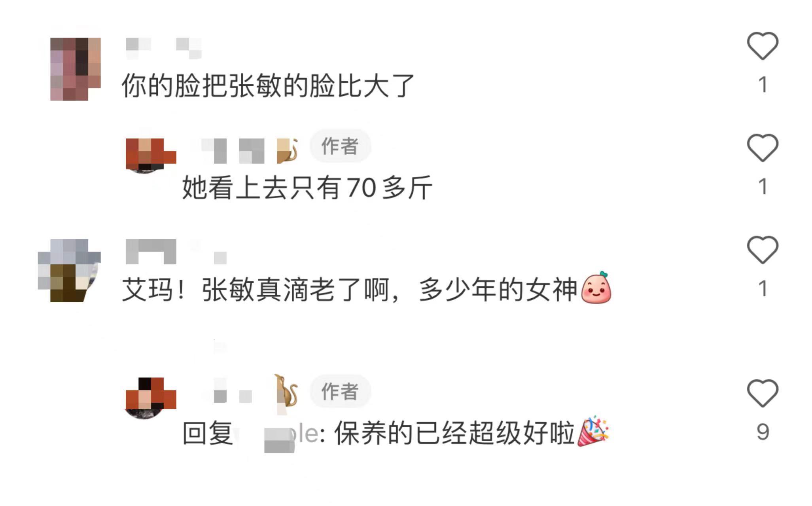Like the comment about 张敏的脸比大了
Image resolution: width=812 pixels, height=506 pixels.
coord(762,46)
